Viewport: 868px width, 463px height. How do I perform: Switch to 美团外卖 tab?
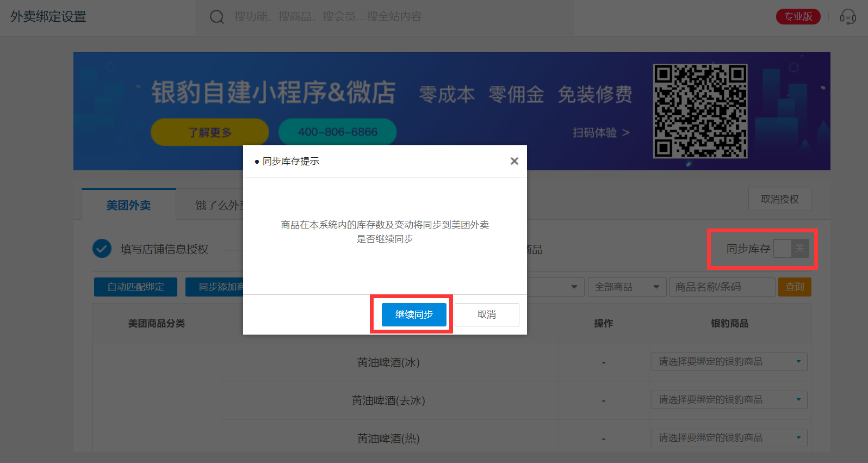(129, 205)
